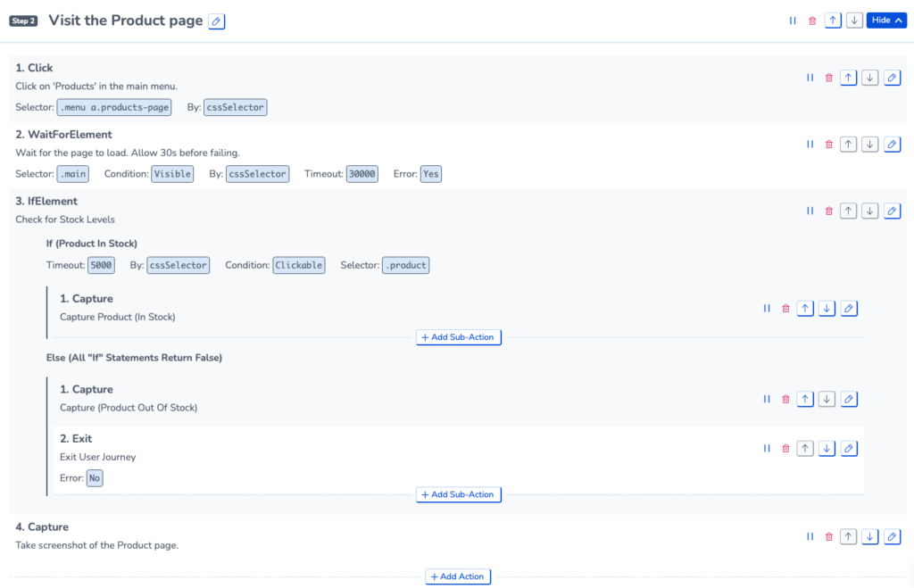Select the 'Clickable' condition value

pyautogui.click(x=298, y=265)
